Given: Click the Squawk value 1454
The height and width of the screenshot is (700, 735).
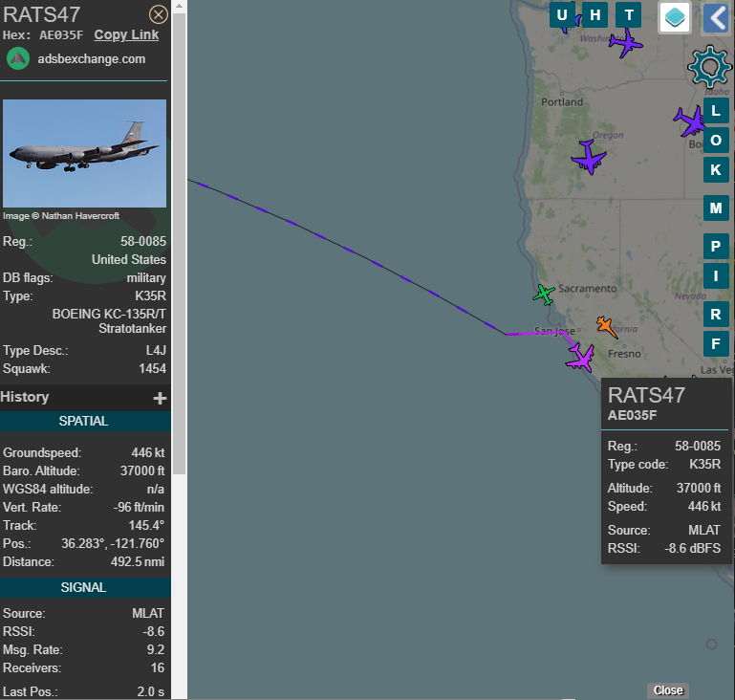Looking at the screenshot, I should click(x=152, y=368).
